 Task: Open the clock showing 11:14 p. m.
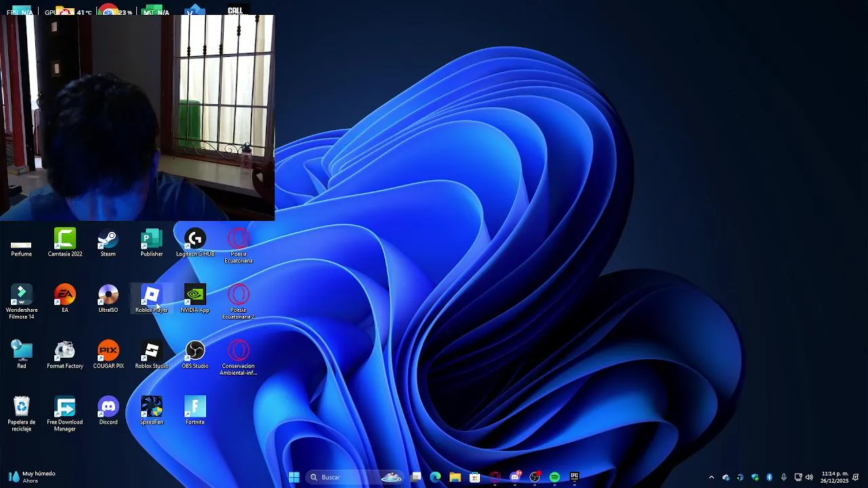click(834, 477)
